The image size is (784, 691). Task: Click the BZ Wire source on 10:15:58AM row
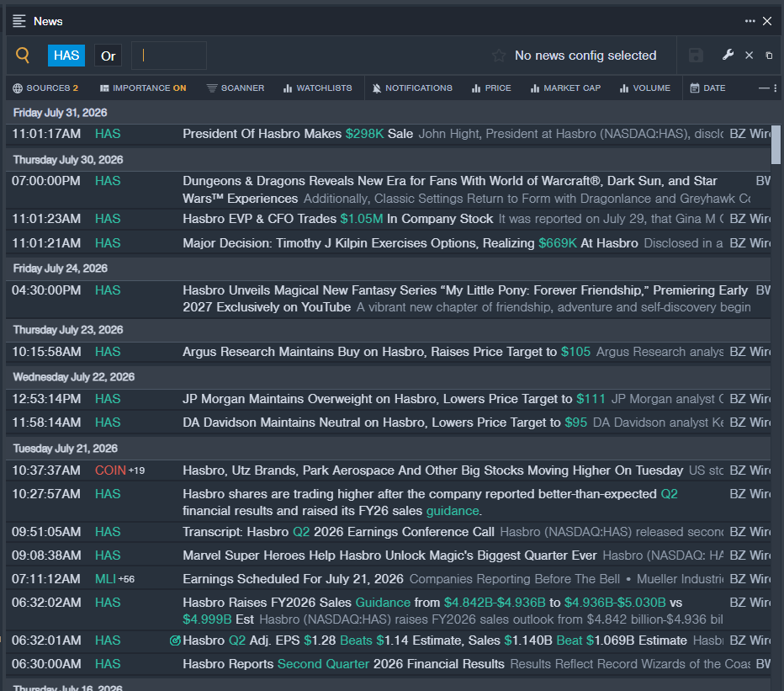(750, 352)
